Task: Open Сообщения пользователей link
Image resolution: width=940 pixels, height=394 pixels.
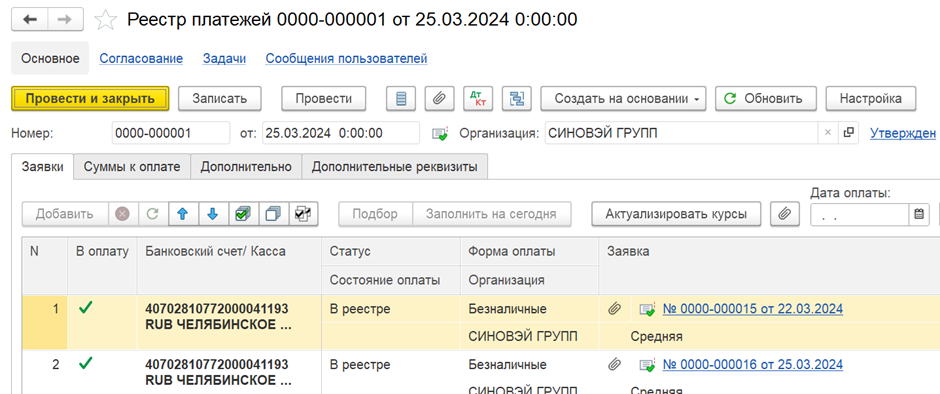Action: click(347, 59)
